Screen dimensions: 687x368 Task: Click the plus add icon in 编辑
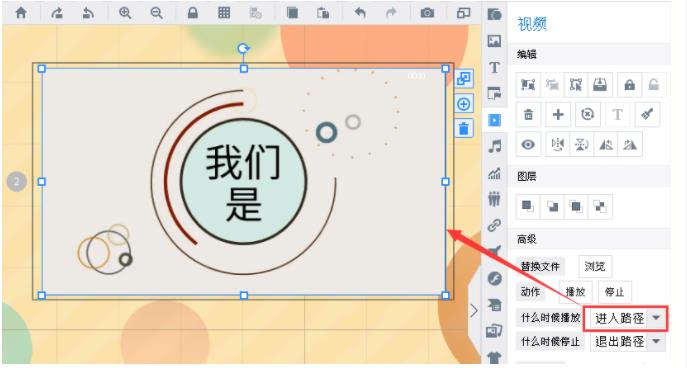tap(558, 114)
